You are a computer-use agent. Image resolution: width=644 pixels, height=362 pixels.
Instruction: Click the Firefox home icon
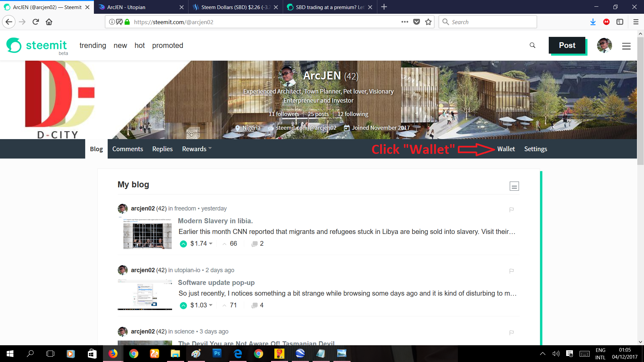[x=49, y=22]
